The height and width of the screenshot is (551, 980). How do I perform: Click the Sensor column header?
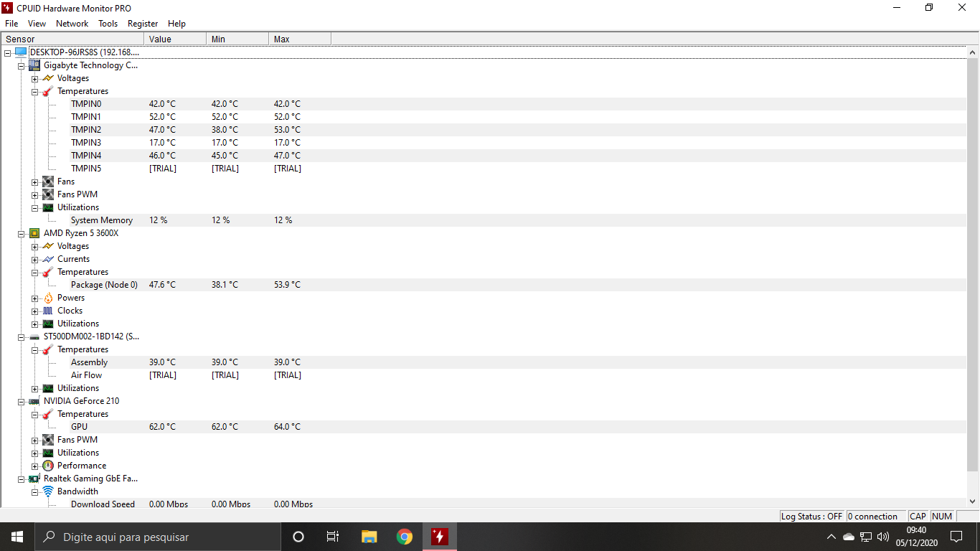point(72,39)
